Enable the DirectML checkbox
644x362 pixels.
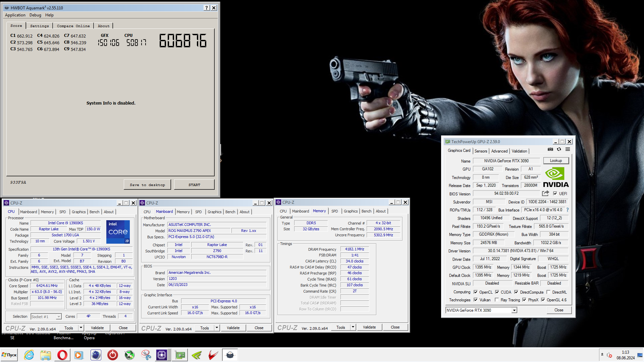pos(548,292)
